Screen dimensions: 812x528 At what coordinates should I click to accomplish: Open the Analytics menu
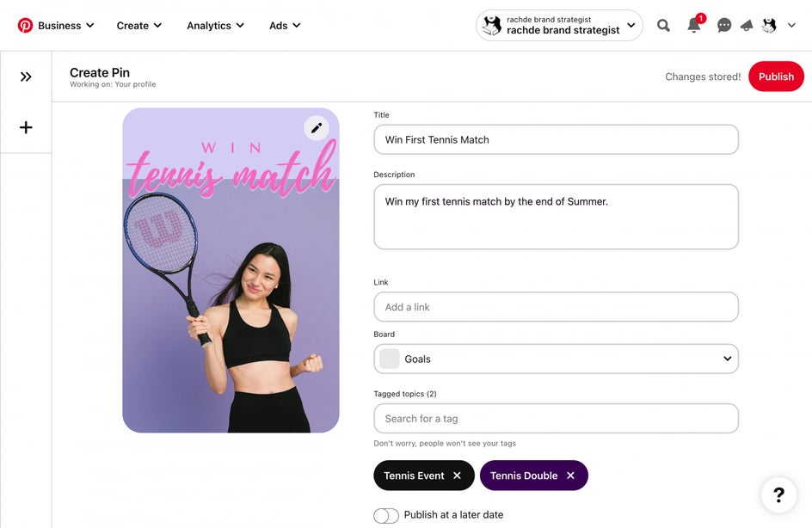(x=215, y=26)
